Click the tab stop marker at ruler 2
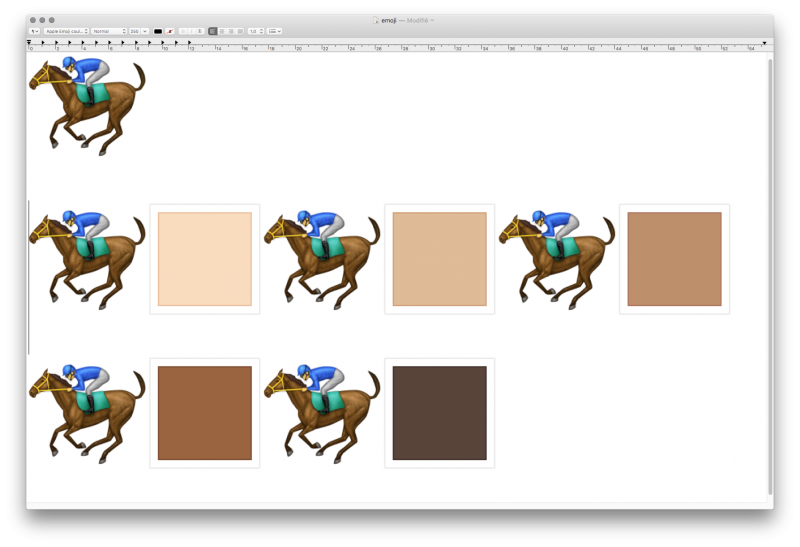The width and height of the screenshot is (800, 547). point(56,42)
